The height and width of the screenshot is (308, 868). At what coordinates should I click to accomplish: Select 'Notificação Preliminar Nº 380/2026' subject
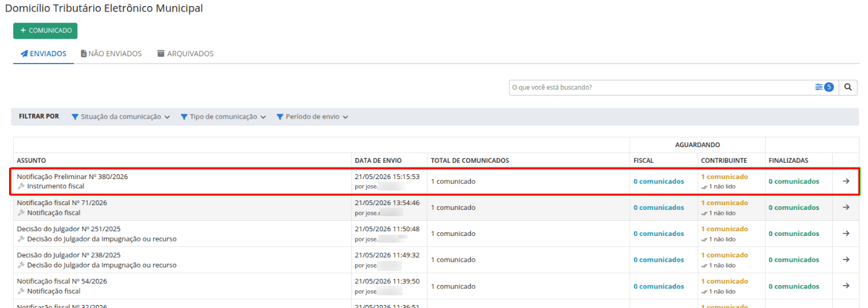[x=72, y=177]
